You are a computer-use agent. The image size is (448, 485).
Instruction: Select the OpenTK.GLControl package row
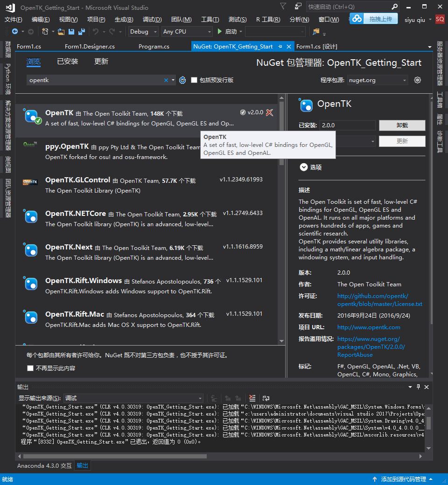(x=146, y=185)
